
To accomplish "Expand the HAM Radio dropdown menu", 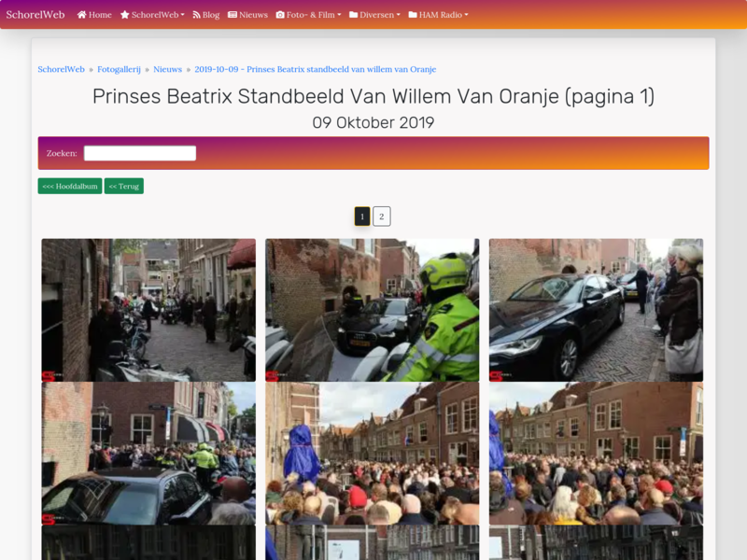I will 438,15.
